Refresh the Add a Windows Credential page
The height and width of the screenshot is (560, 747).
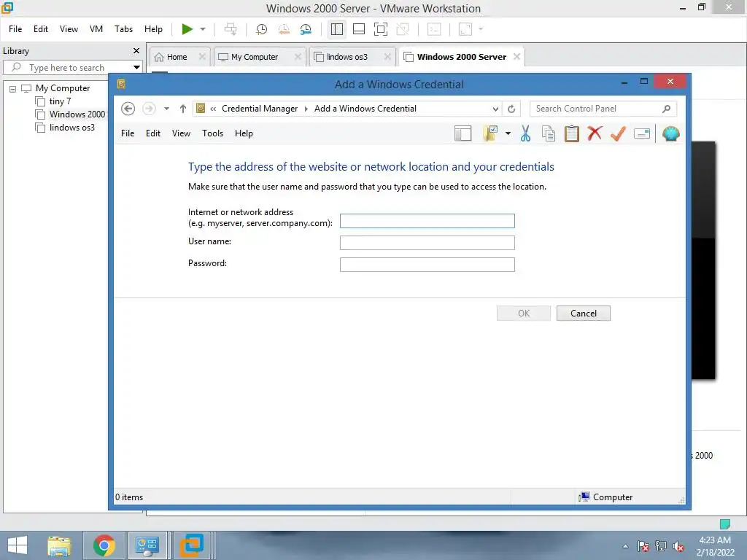click(511, 109)
